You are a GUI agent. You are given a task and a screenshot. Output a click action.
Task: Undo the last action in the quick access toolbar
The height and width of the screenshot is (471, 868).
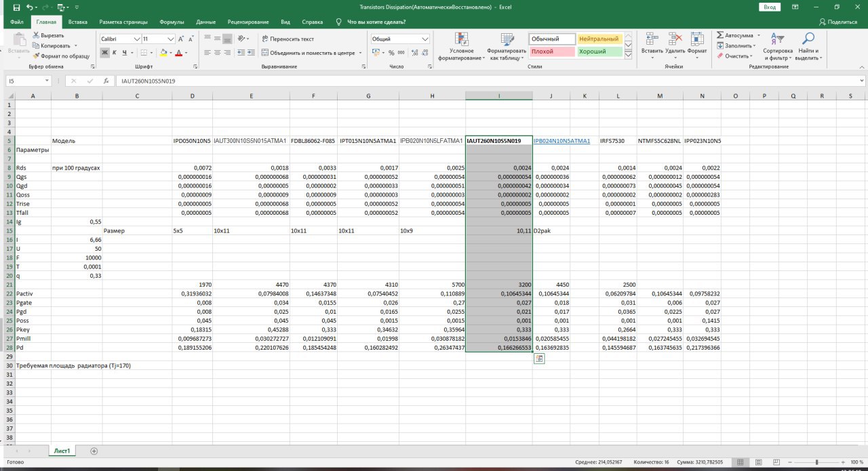click(29, 7)
